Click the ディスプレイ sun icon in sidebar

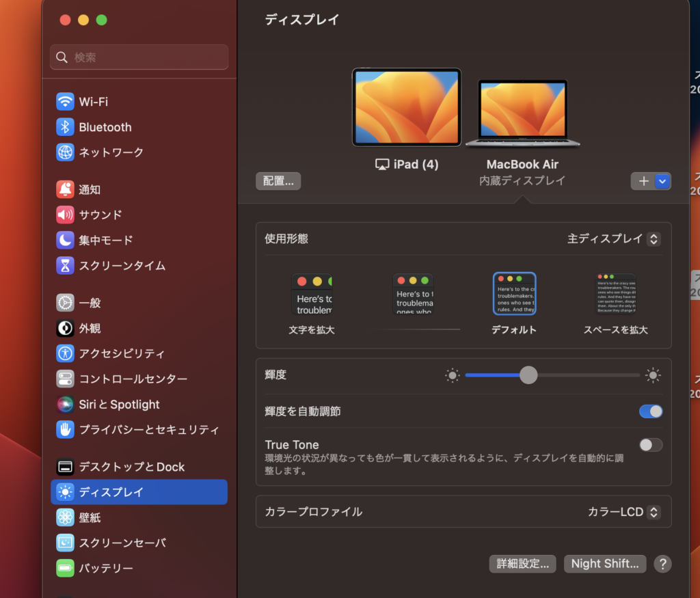coord(65,492)
